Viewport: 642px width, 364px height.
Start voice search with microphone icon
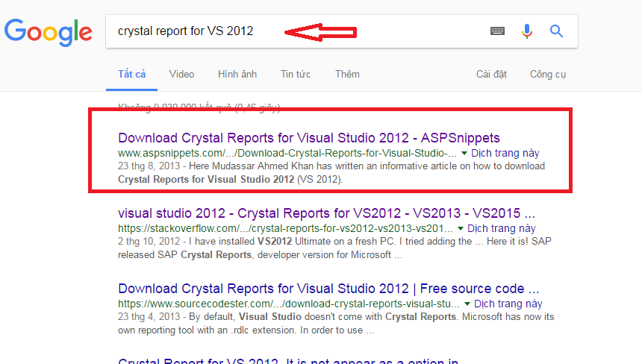[x=527, y=31]
